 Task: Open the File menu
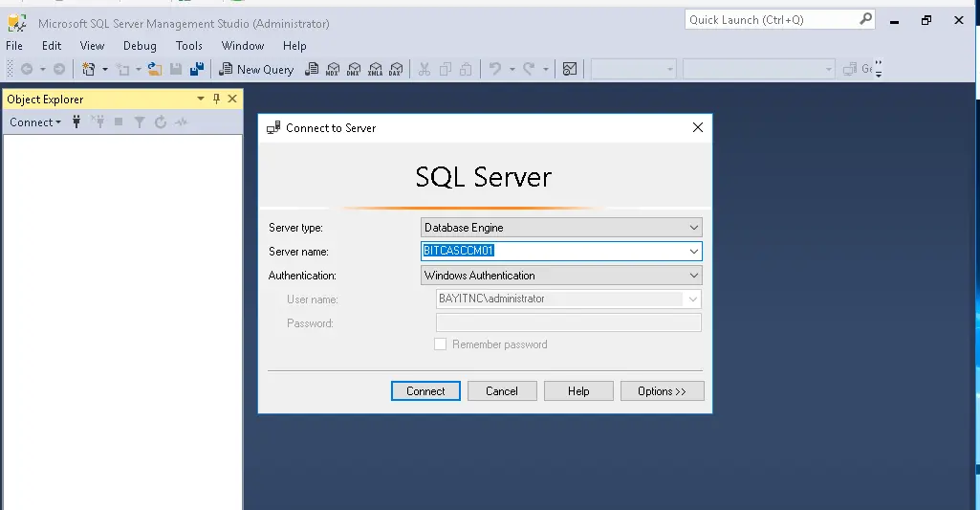point(14,46)
